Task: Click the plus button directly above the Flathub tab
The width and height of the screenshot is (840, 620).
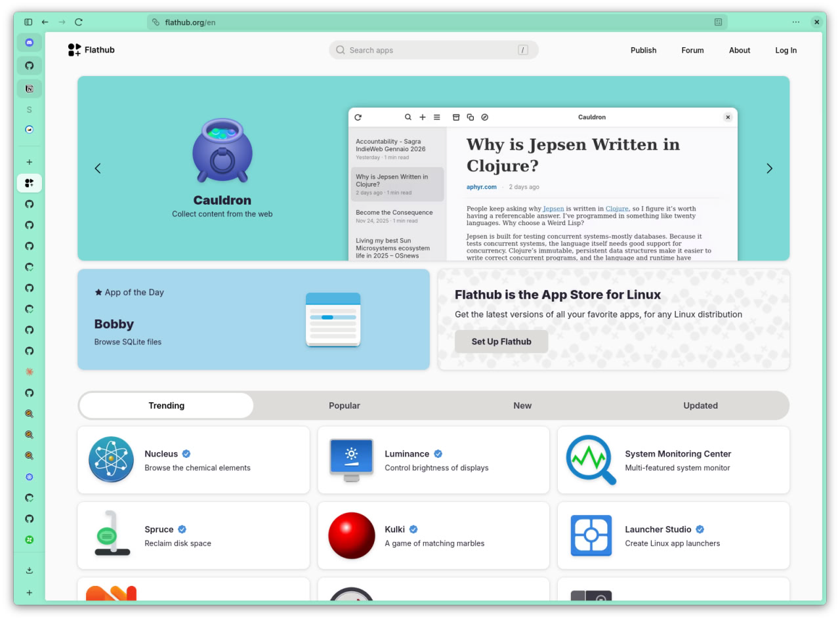Action: (29, 162)
